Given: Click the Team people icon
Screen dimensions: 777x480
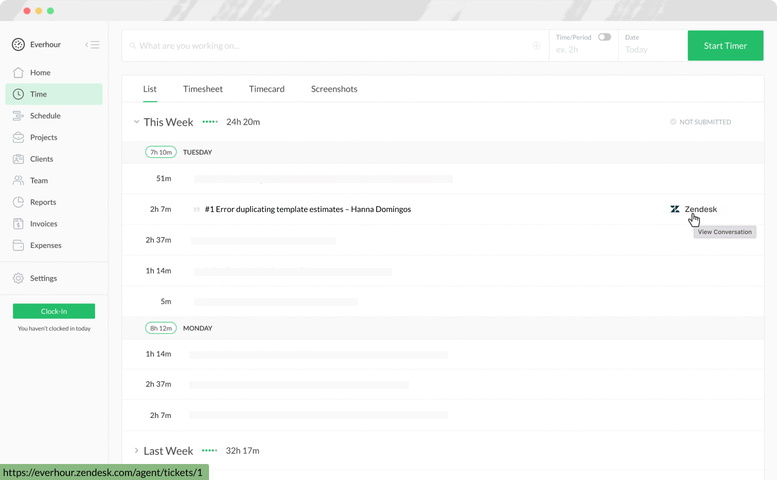Looking at the screenshot, I should (18, 180).
